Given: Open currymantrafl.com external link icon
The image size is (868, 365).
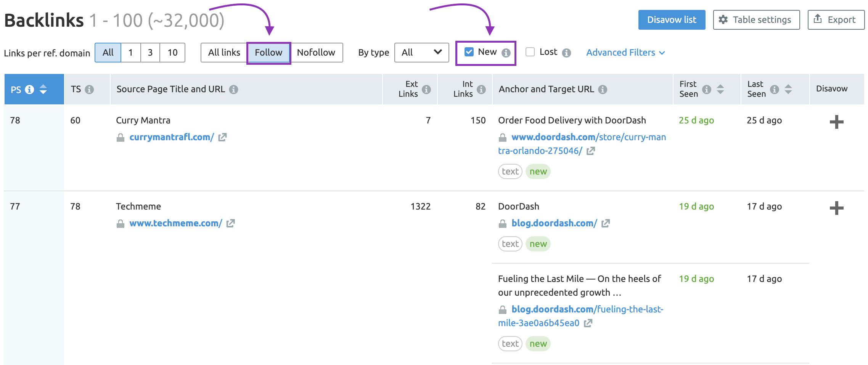Looking at the screenshot, I should coord(223,137).
